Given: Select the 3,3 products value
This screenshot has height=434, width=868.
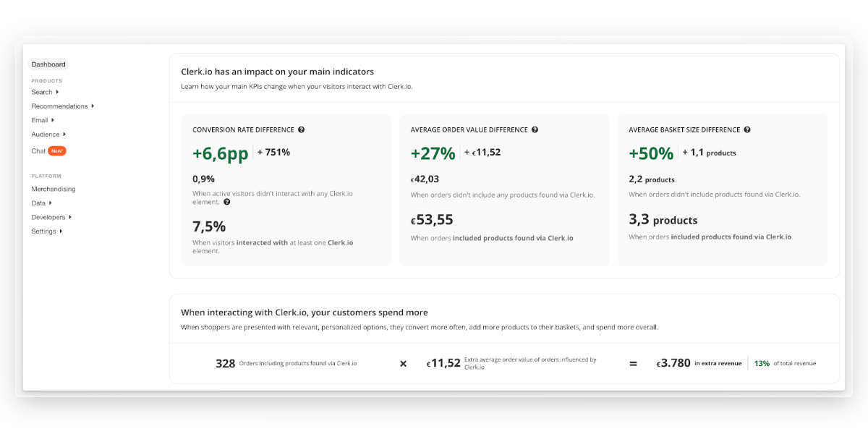Looking at the screenshot, I should [x=663, y=220].
